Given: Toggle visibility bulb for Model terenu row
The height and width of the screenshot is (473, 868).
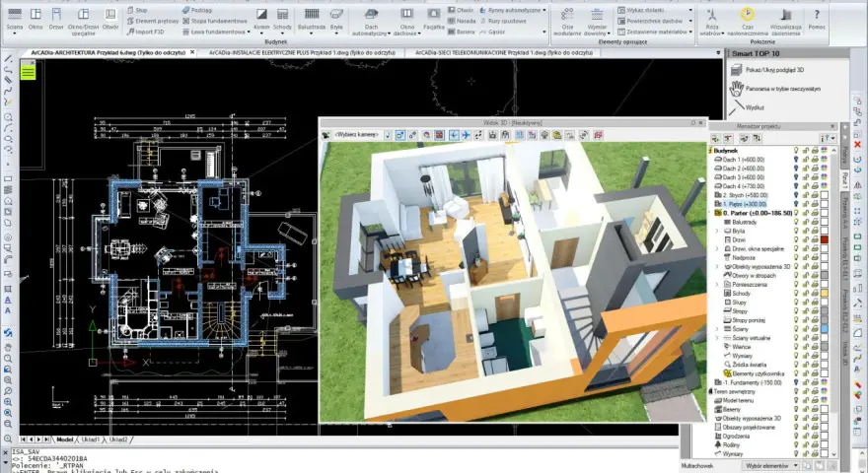Looking at the screenshot, I should click(x=796, y=400).
